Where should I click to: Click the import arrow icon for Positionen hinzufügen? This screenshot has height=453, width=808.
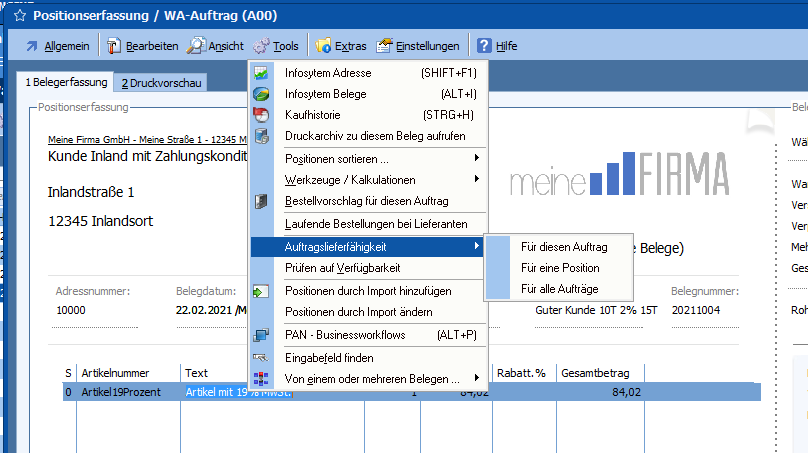(x=261, y=291)
